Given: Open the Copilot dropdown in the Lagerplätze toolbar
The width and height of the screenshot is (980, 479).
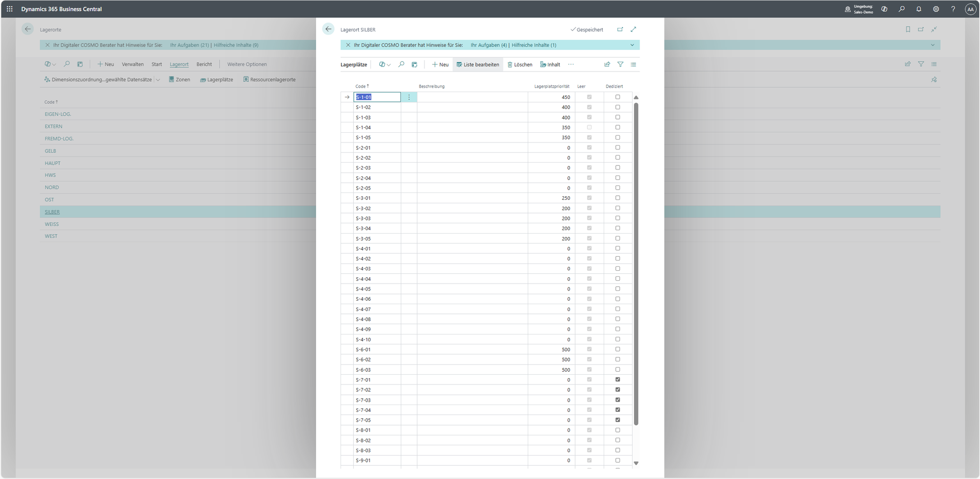Looking at the screenshot, I should (385, 65).
